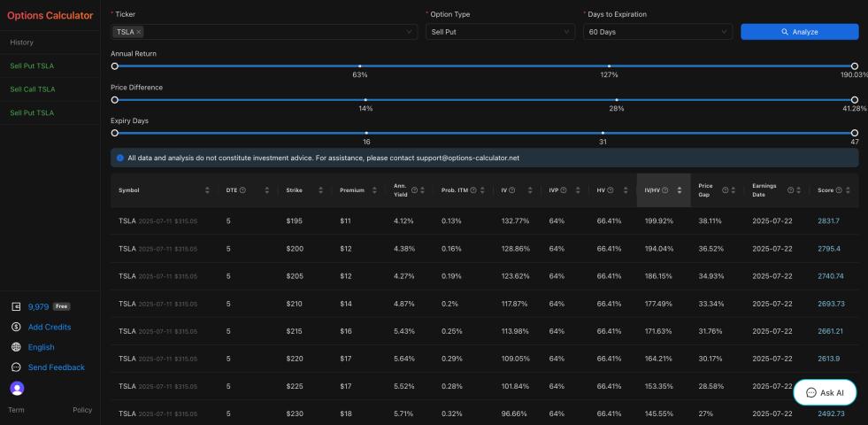
Task: Click the dollar coin icon beside Add Credits
Action: point(16,328)
